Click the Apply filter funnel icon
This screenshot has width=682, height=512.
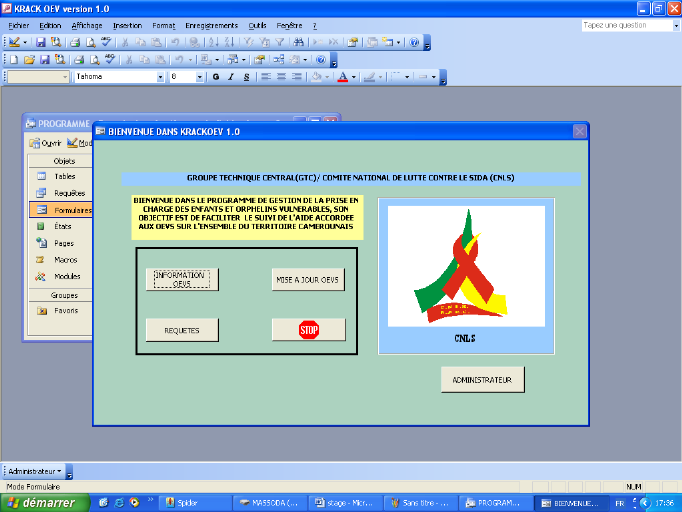click(280, 42)
